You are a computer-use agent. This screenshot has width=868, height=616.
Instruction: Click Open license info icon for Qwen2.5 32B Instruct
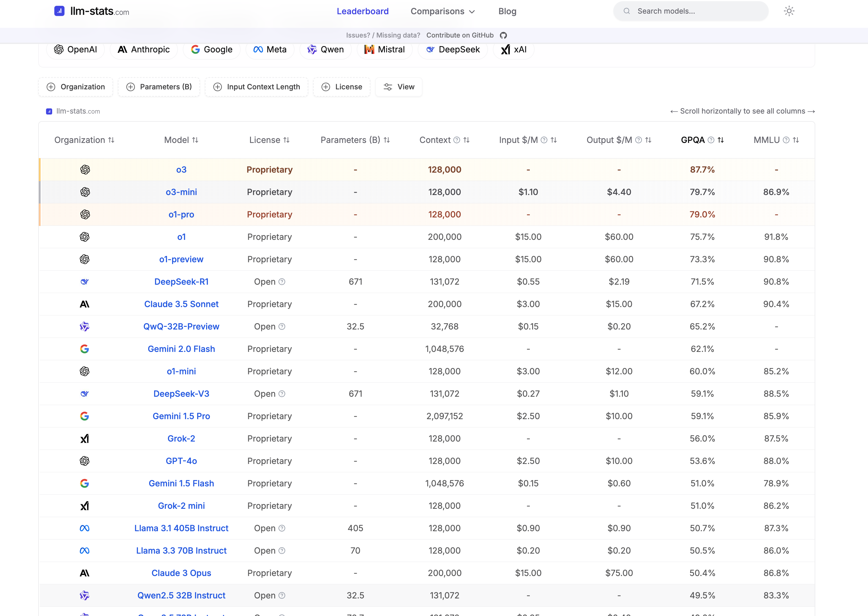(282, 595)
